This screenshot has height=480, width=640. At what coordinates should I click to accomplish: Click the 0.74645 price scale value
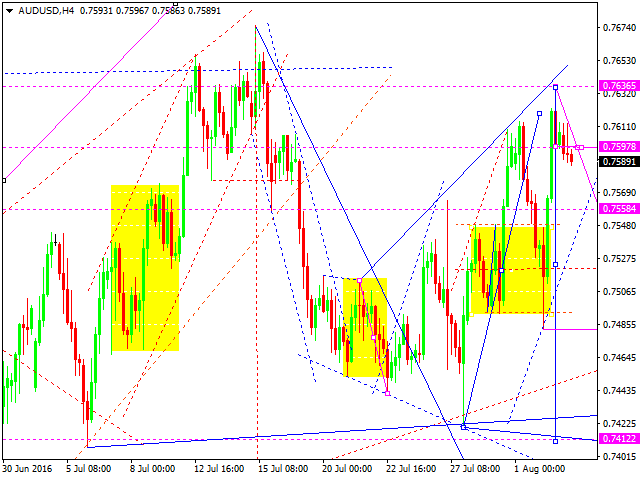pyautogui.click(x=619, y=358)
